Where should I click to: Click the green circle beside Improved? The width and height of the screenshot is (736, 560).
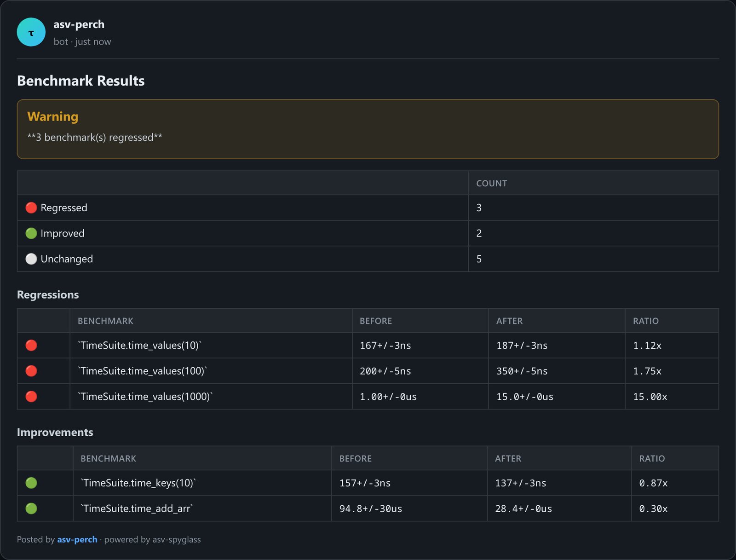pos(31,233)
